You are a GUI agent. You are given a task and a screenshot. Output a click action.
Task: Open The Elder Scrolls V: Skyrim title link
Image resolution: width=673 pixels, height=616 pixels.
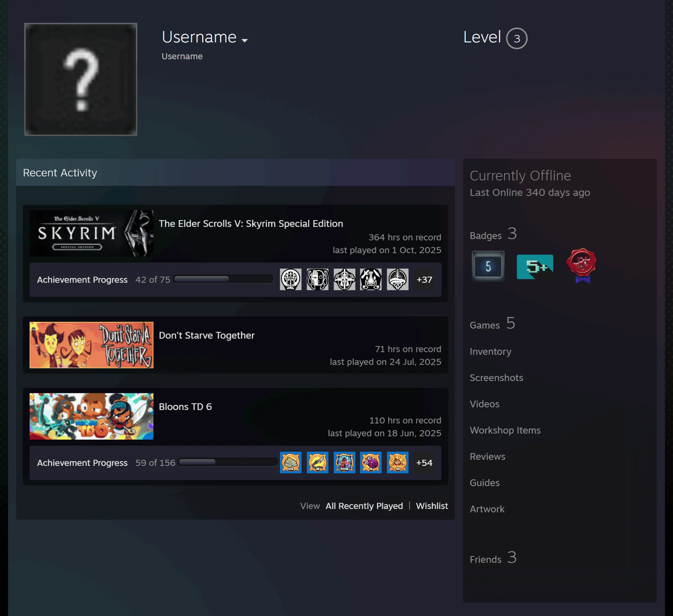click(x=251, y=224)
